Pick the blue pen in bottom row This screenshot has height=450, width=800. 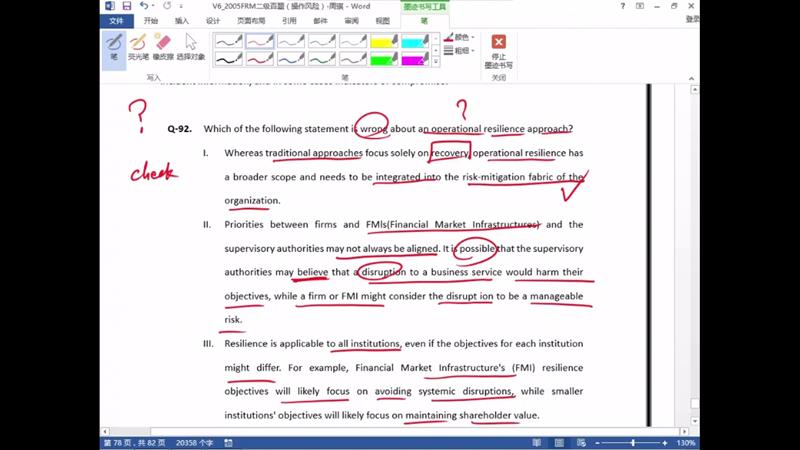290,59
